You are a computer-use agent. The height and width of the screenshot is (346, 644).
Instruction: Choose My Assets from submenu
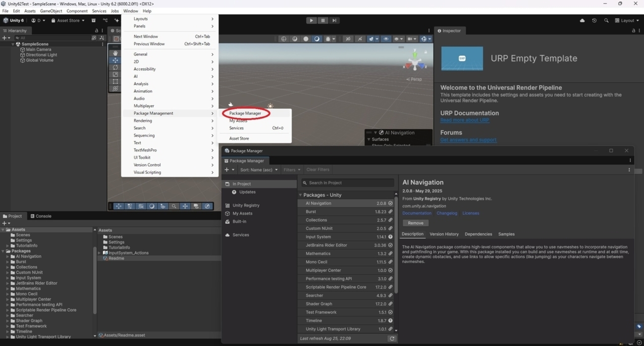tap(238, 121)
